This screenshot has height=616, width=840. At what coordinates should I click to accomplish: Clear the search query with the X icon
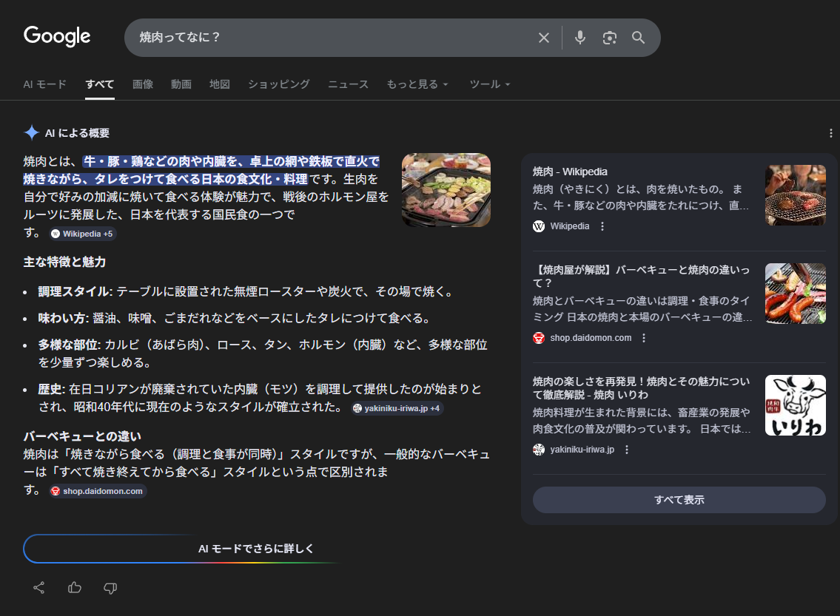point(544,37)
